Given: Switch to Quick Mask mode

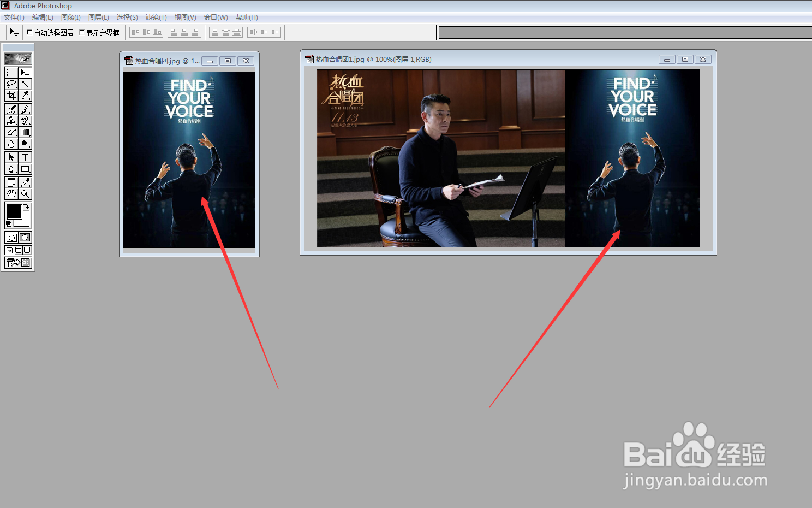Looking at the screenshot, I should (25, 237).
